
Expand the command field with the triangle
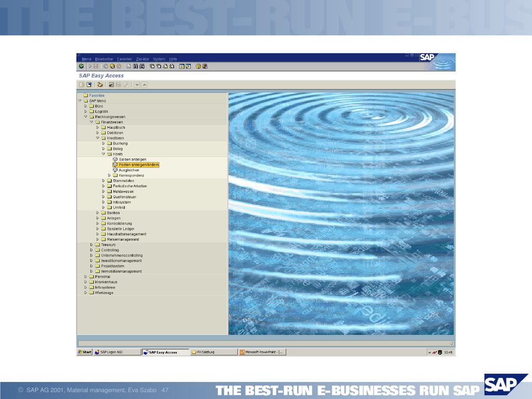coord(90,66)
